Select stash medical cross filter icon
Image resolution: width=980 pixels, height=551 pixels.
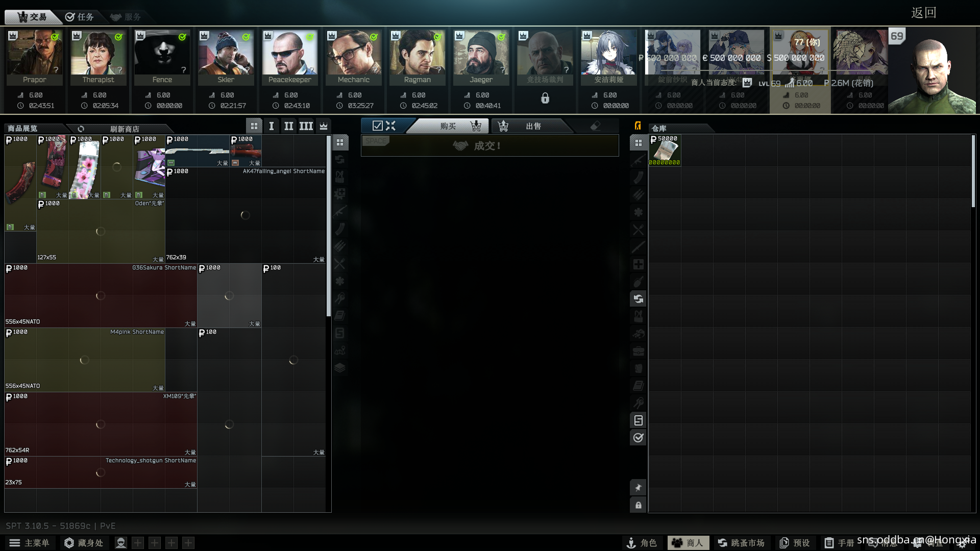pyautogui.click(x=638, y=264)
